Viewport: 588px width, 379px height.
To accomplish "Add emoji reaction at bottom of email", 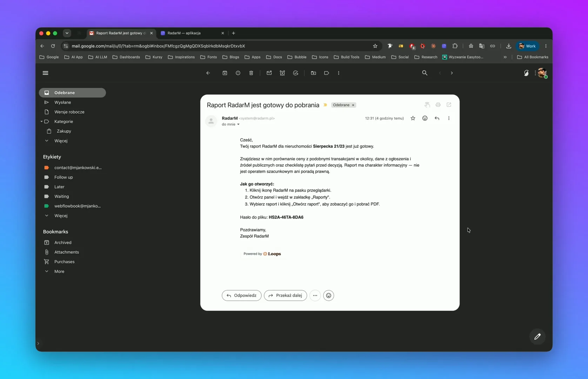I will pyautogui.click(x=329, y=295).
